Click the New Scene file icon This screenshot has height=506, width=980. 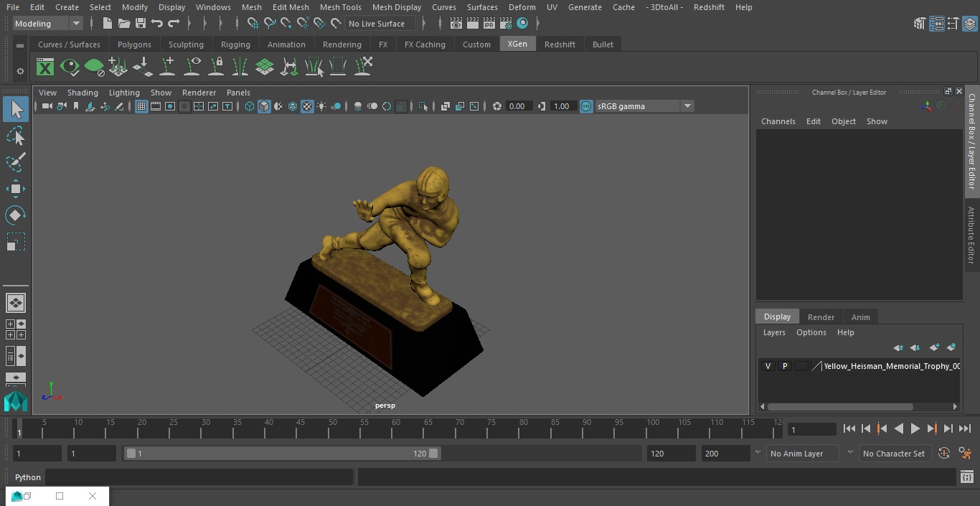(107, 24)
